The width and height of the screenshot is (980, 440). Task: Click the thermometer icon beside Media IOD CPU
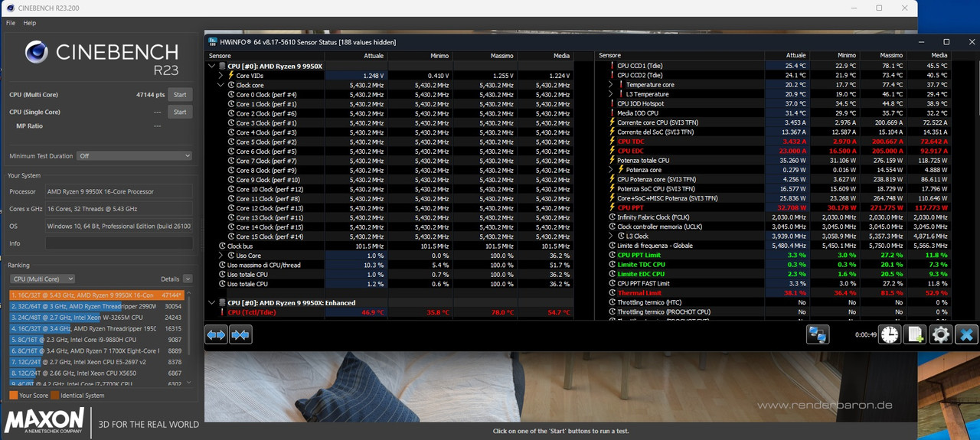612,113
